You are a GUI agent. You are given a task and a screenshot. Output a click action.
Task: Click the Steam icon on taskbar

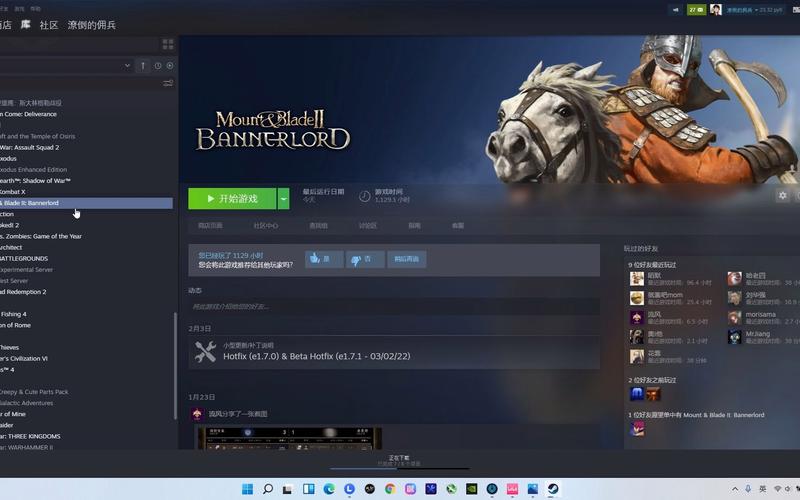pyautogui.click(x=553, y=489)
